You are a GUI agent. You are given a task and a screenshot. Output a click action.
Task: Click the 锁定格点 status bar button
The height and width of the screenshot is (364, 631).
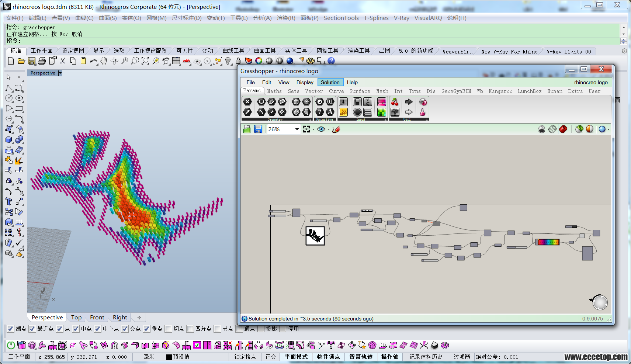[245, 357]
